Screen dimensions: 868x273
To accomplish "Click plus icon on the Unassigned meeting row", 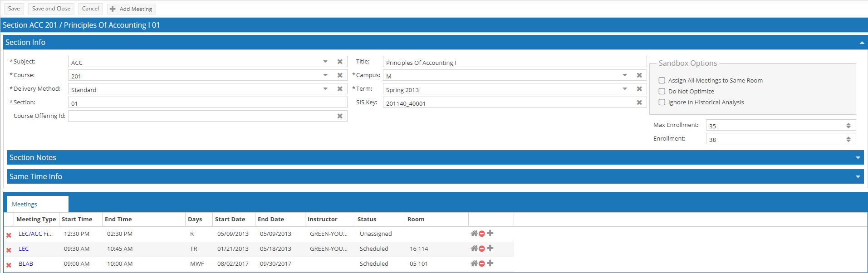I will click(x=490, y=234).
